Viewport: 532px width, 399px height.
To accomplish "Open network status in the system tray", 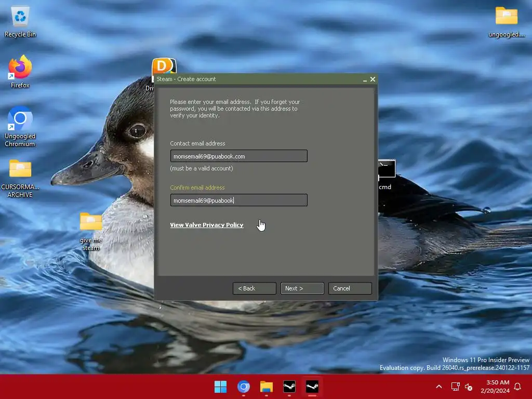I will point(455,387).
